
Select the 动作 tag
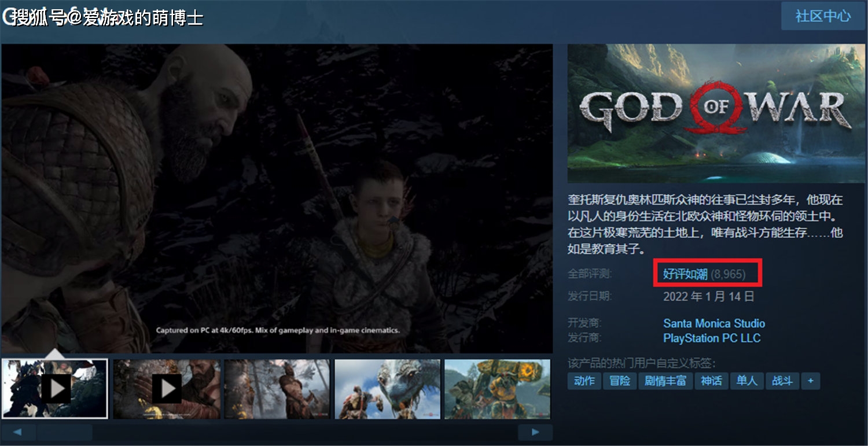click(x=584, y=381)
